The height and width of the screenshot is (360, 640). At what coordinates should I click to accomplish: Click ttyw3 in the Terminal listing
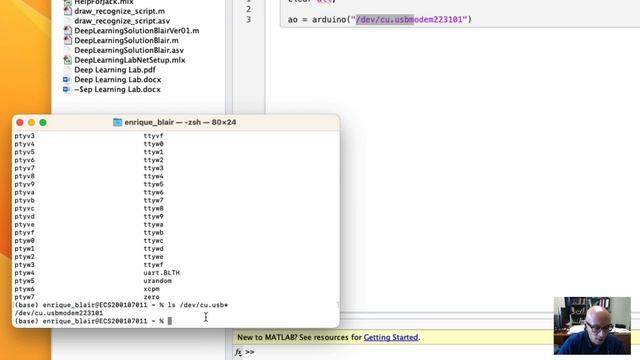coord(153,168)
